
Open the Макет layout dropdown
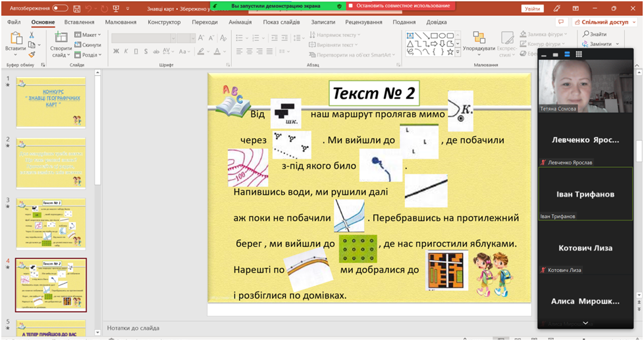88,35
